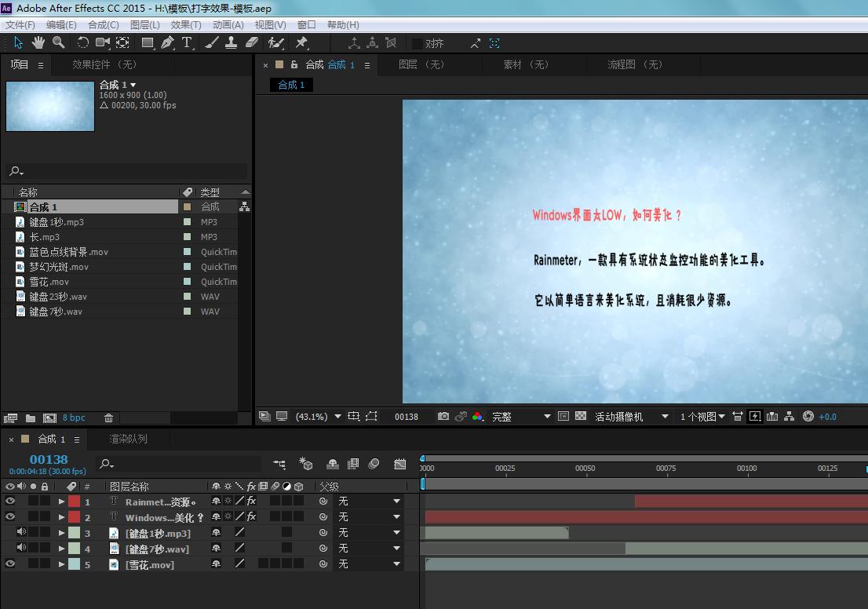Delete selected item with the trash icon
This screenshot has width=868, height=609.
click(108, 418)
